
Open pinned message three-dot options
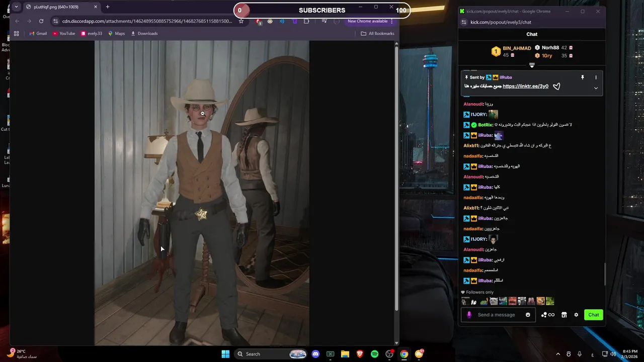click(x=596, y=77)
